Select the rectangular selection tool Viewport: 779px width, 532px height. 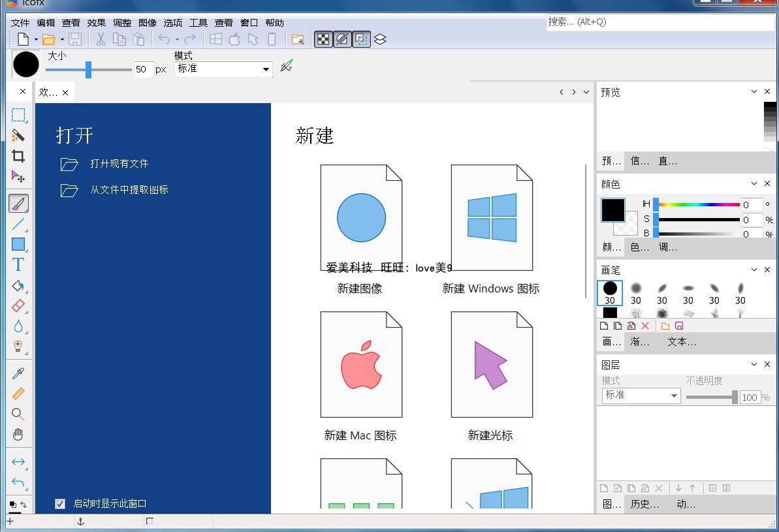tap(18, 116)
